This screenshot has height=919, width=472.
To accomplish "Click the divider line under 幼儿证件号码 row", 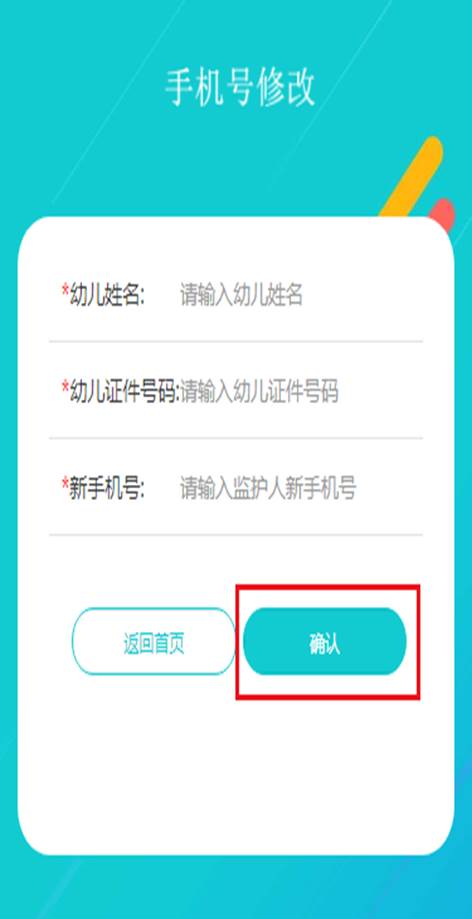I will tap(236, 438).
